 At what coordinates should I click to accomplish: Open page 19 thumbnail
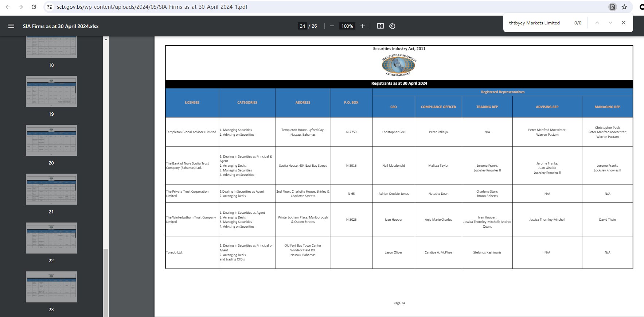[51, 91]
